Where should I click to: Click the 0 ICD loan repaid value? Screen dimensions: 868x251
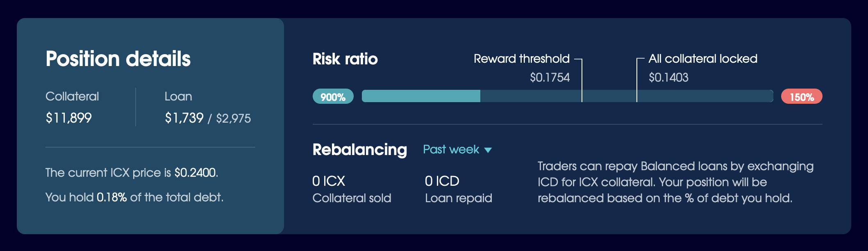[442, 181]
